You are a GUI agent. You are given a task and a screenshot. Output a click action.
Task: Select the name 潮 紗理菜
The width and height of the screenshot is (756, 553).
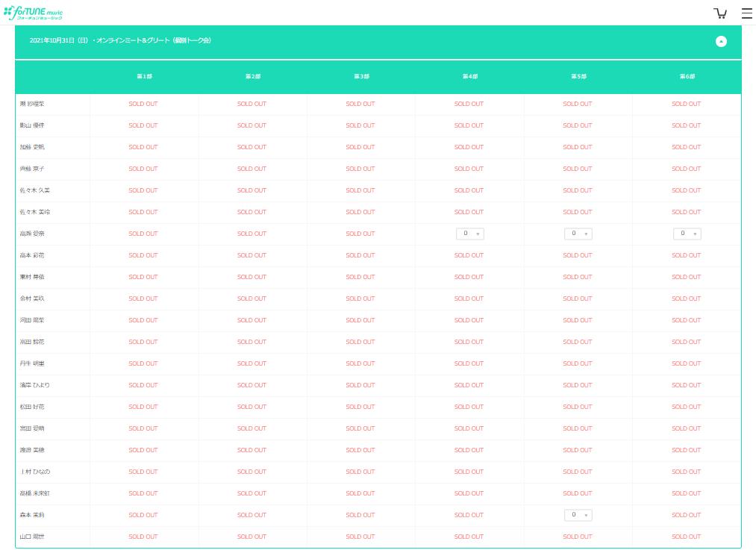coord(32,104)
